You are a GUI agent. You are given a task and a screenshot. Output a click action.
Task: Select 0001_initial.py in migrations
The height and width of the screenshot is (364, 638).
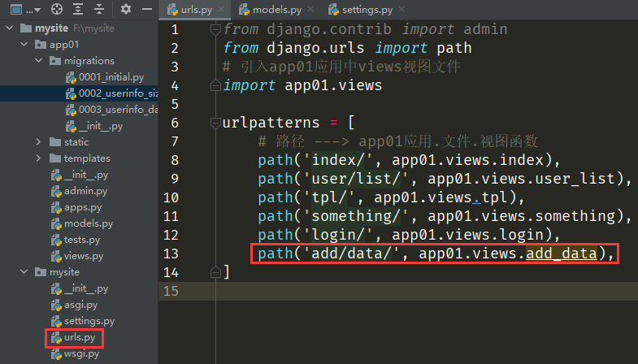click(x=105, y=77)
